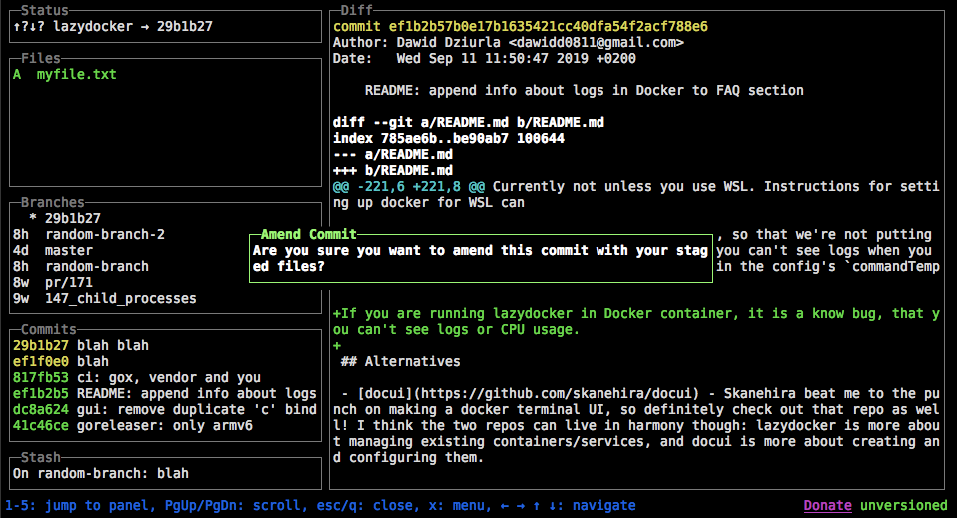Click the unversioned label in status bar

point(903,505)
